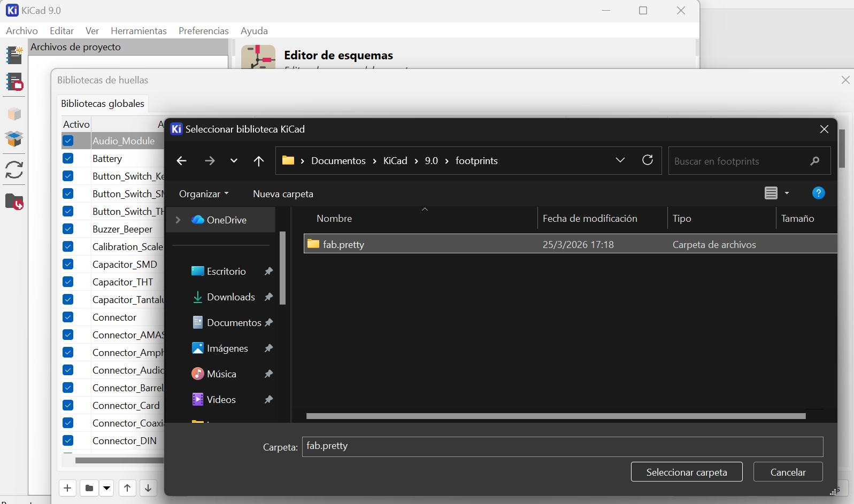Click the folder browser icon in KiCad sidebar
The width and height of the screenshot is (854, 504).
pyautogui.click(x=14, y=202)
